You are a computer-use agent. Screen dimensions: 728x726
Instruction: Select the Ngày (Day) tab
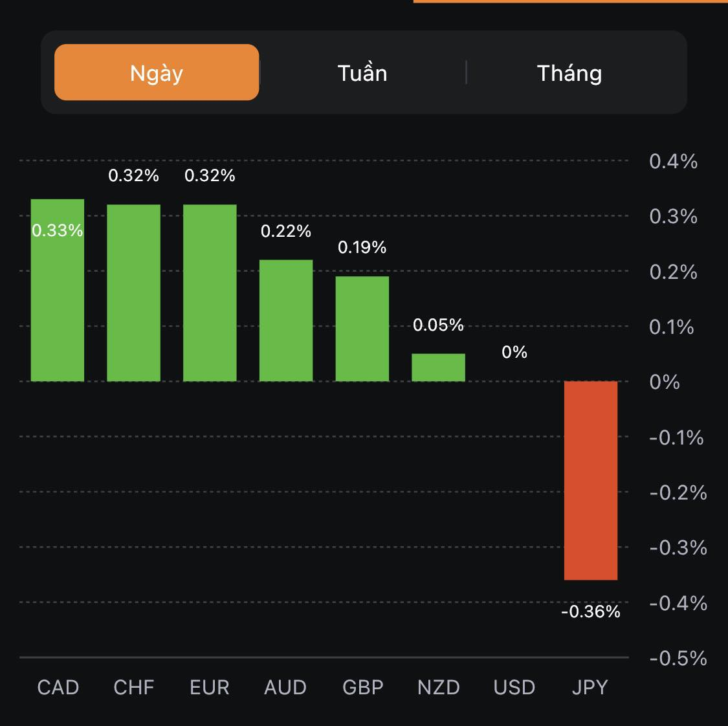pyautogui.click(x=157, y=72)
